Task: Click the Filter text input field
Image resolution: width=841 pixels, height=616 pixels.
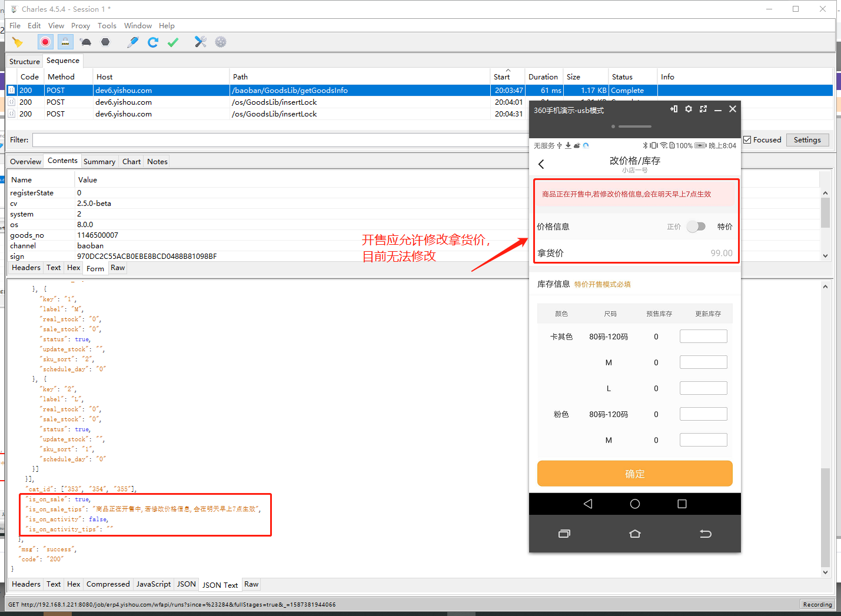Action: tap(280, 140)
